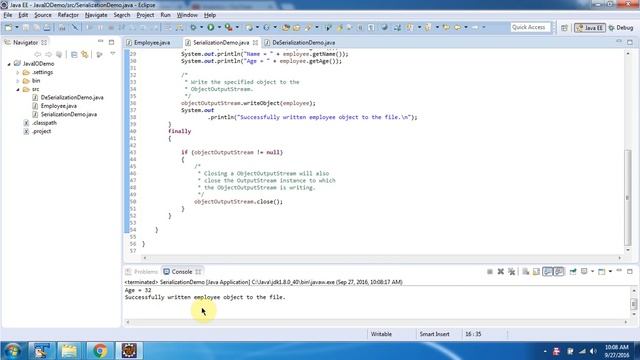Open the Source menu

click(43, 15)
